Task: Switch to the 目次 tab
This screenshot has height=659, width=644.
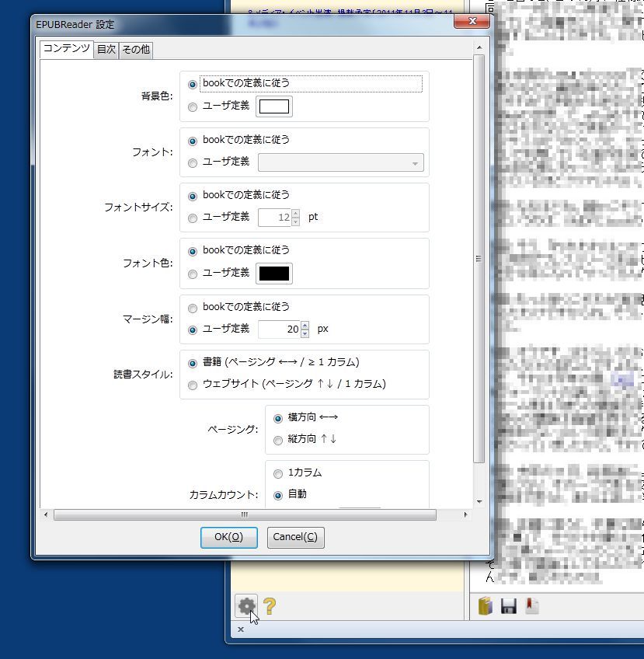Action: click(x=106, y=50)
